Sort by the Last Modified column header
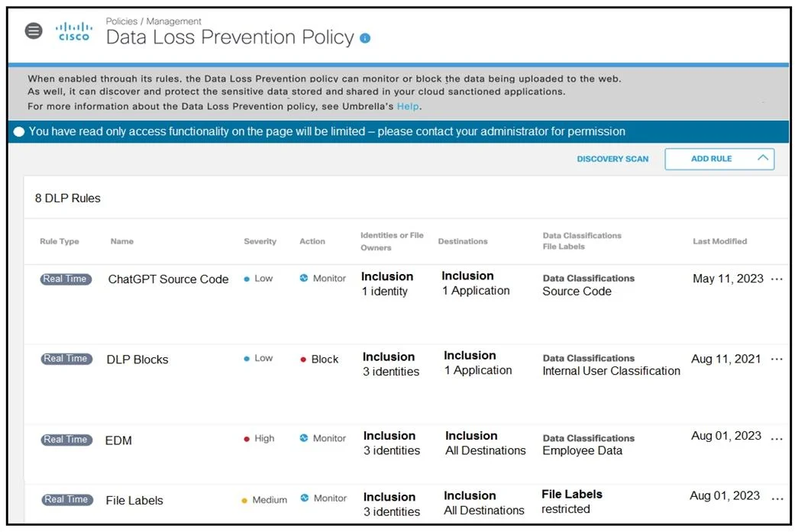The width and height of the screenshot is (795, 532). click(719, 241)
